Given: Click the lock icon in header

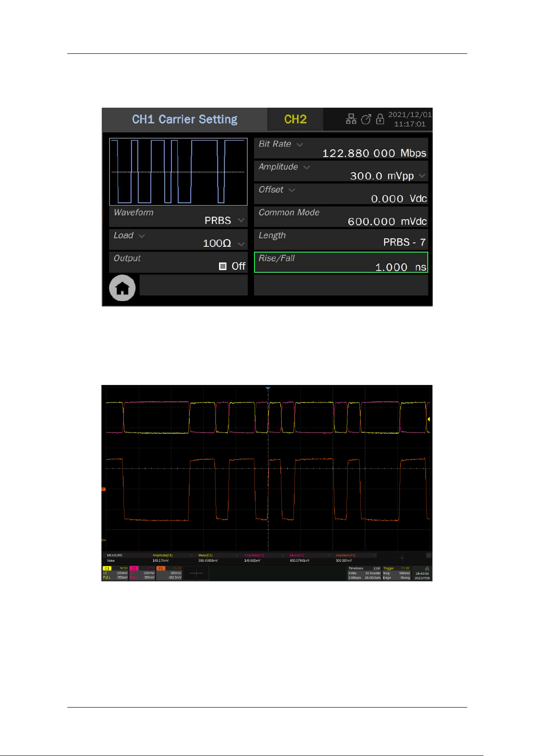Looking at the screenshot, I should click(x=380, y=119).
